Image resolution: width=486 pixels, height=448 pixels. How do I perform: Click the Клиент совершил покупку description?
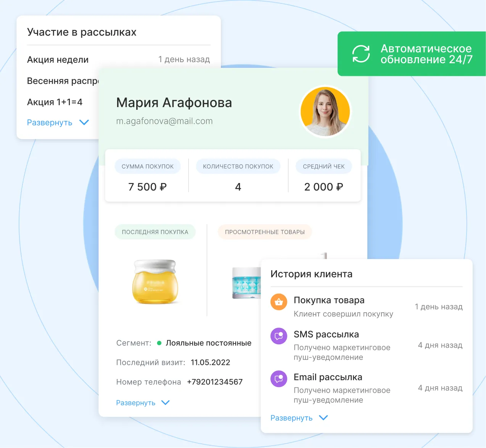coord(343,314)
